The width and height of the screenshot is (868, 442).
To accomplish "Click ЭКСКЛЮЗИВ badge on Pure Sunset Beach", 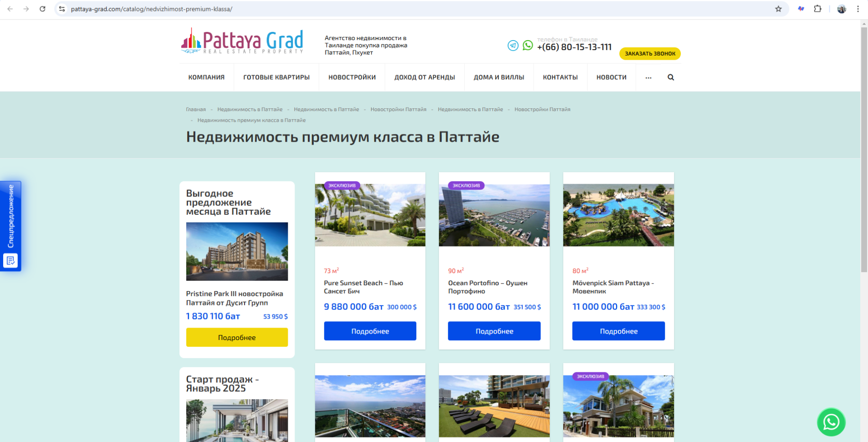I will [342, 185].
